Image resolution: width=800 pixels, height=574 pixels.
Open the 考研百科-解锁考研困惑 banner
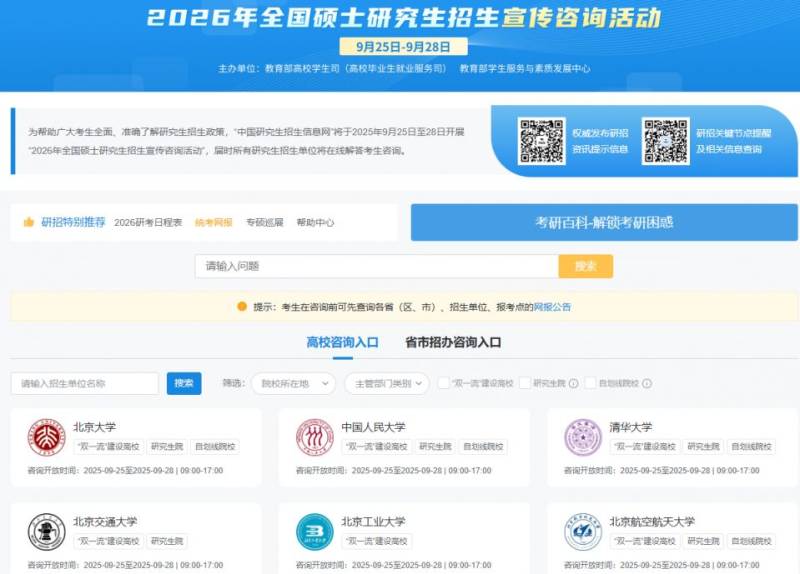[603, 222]
